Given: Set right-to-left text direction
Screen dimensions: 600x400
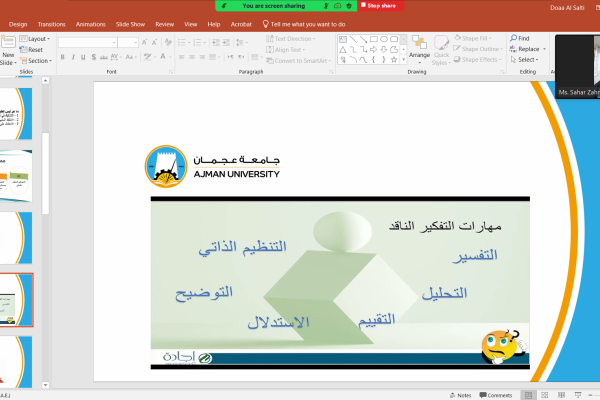Looking at the screenshot, I should coord(241,57).
